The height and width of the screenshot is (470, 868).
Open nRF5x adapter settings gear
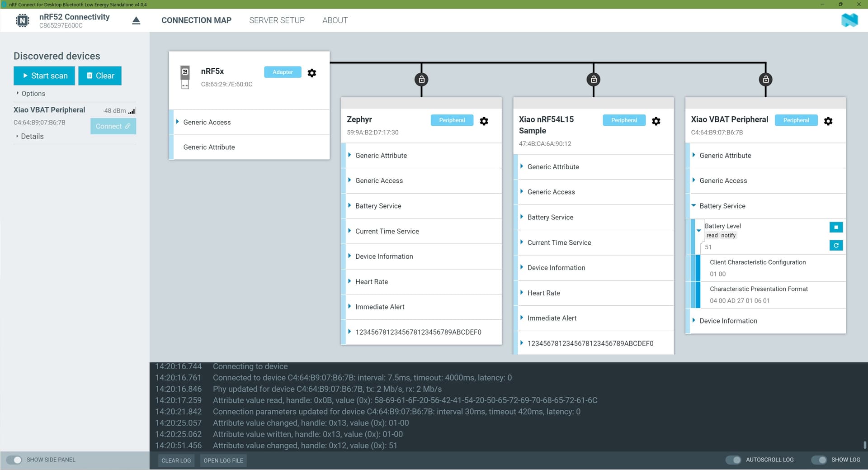point(312,73)
